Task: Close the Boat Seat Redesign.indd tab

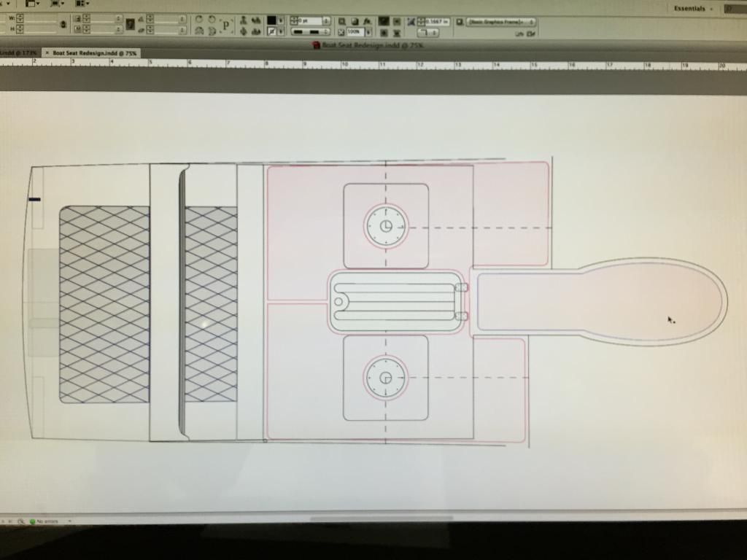Action: click(x=47, y=52)
